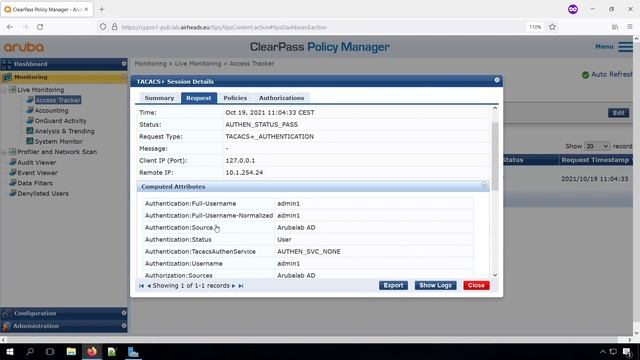Viewport: 640px width, 360px height.
Task: Close the TACACS+ Session Details dialog icon
Action: [497, 80]
